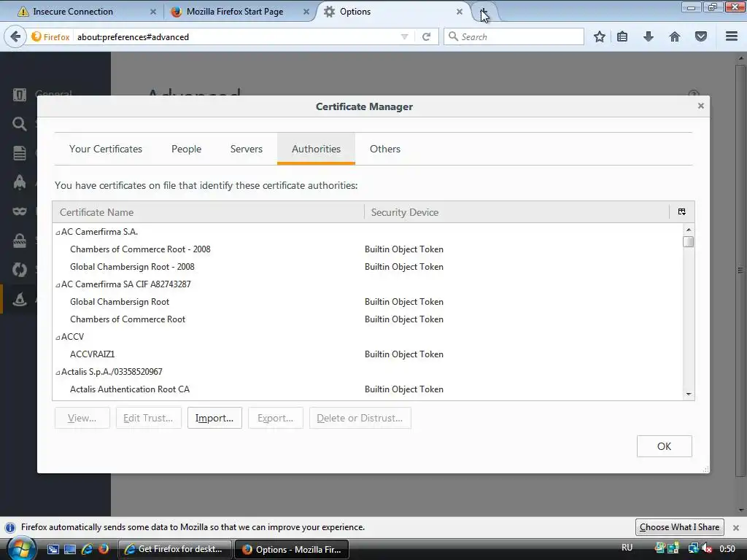Go to Home page icon
The width and height of the screenshot is (747, 560).
pyautogui.click(x=675, y=36)
